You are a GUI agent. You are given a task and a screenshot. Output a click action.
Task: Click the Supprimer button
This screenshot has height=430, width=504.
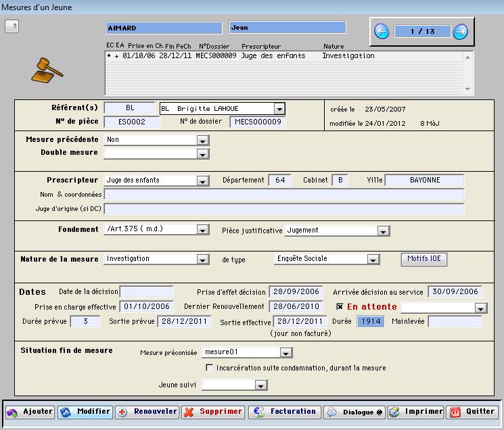[213, 412]
